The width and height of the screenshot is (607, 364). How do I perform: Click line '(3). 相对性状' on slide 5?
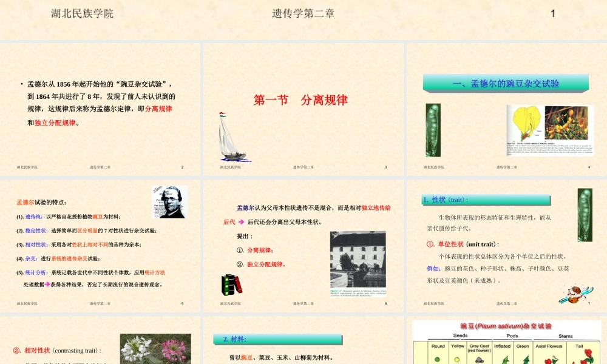[x=78, y=244]
